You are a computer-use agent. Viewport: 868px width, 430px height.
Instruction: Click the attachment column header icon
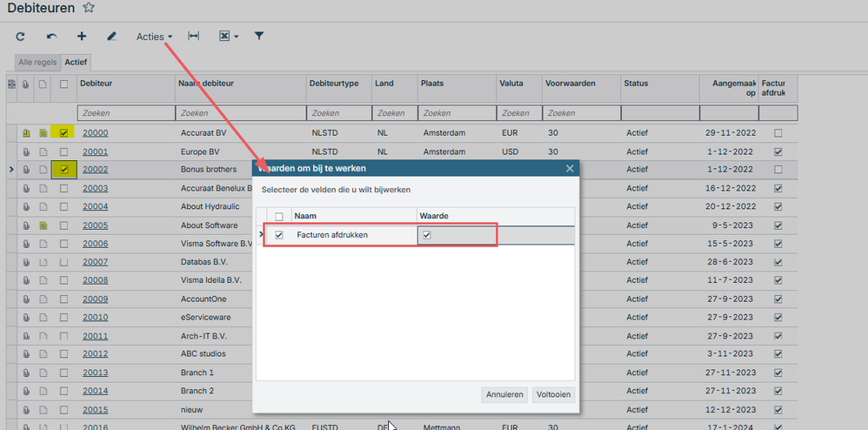26,84
